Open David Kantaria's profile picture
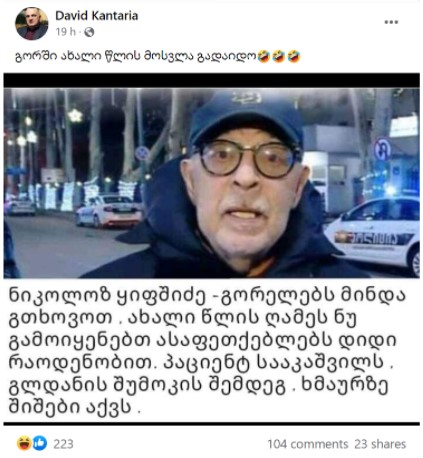 pos(32,24)
